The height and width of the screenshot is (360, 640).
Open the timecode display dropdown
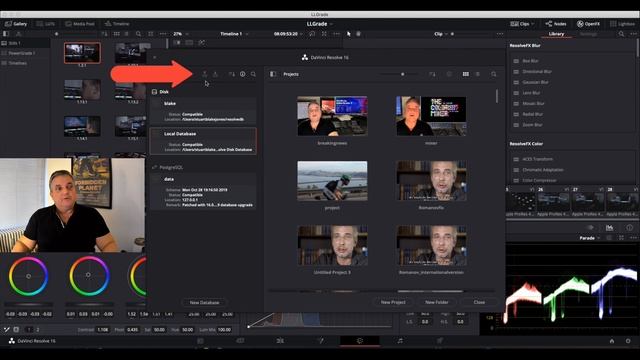point(288,34)
